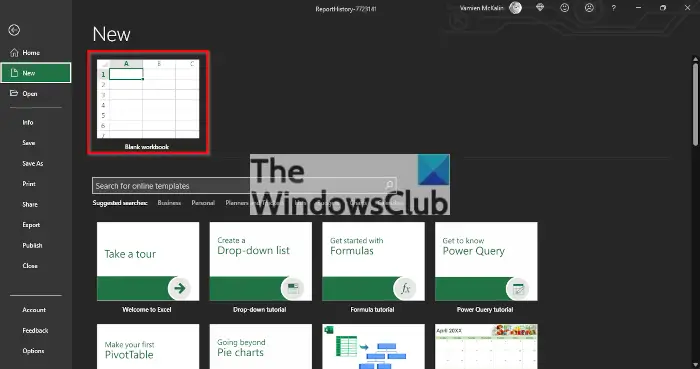700x369 pixels.
Task: Send a frown with the sad face icon
Action: [x=589, y=8]
